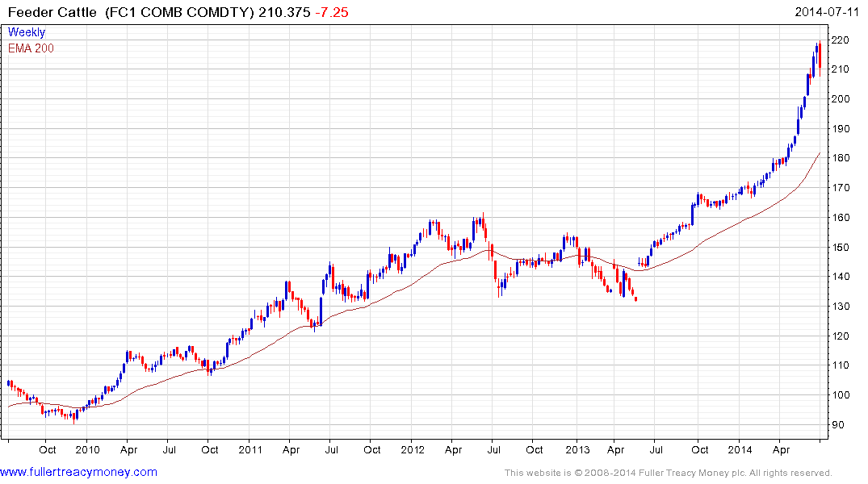Screen dimensions: 868x484
Task: Click the 100 price axis label
Action: point(840,395)
